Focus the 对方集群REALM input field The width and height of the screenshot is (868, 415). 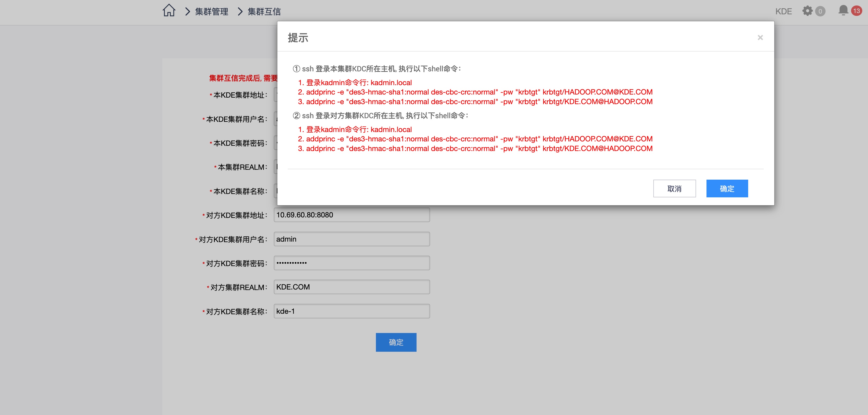351,287
